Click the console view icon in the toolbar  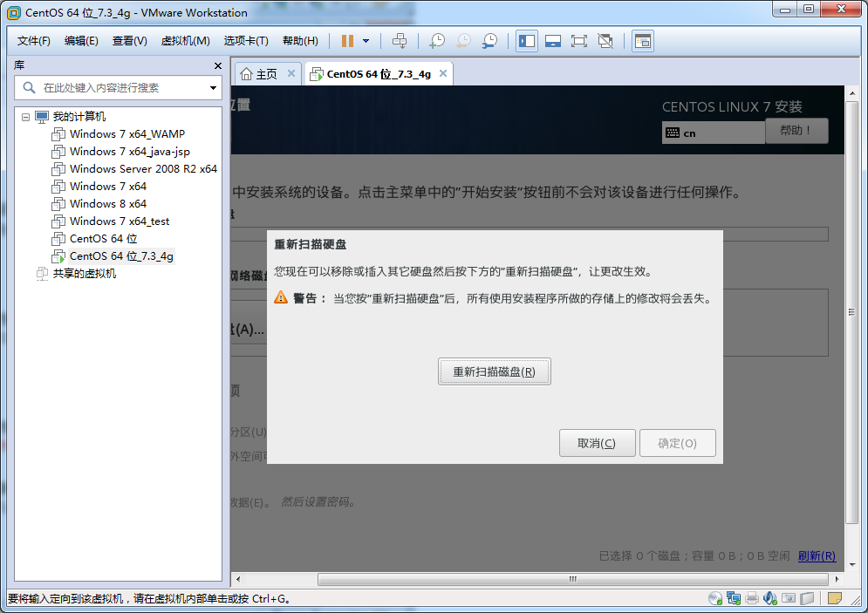coord(643,41)
